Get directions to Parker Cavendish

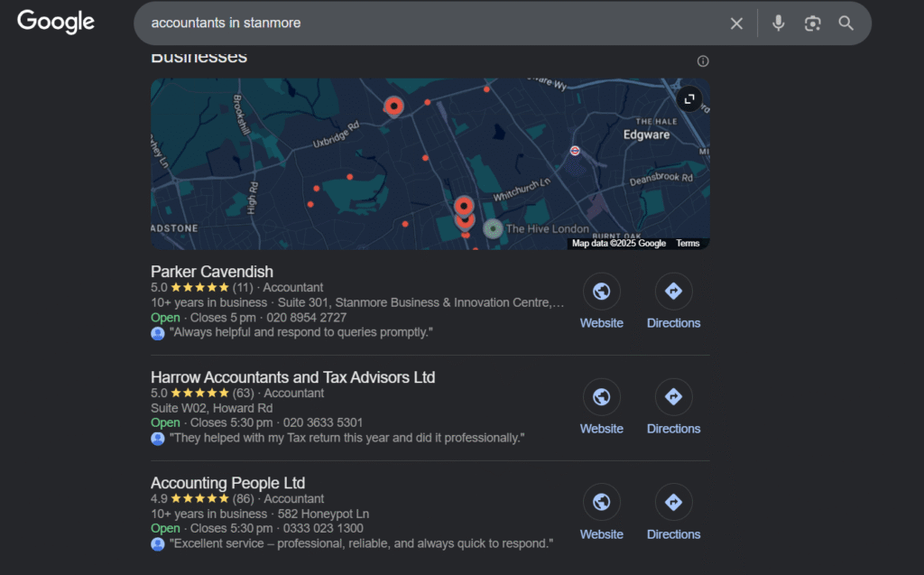click(673, 302)
